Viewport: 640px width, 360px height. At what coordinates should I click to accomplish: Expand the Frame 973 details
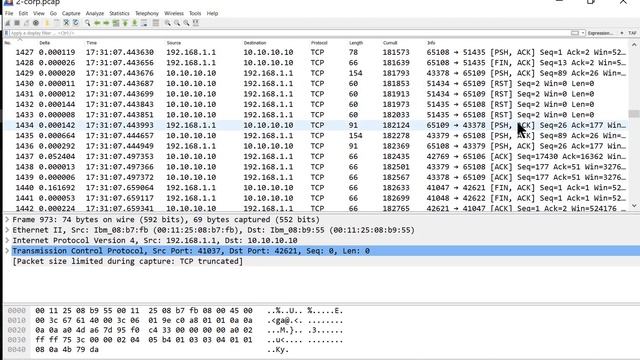click(x=7, y=220)
